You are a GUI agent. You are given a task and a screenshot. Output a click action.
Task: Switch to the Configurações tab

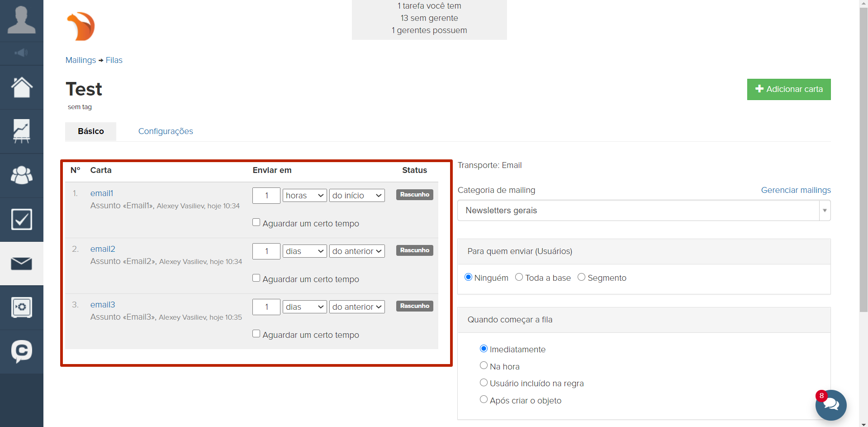tap(166, 131)
